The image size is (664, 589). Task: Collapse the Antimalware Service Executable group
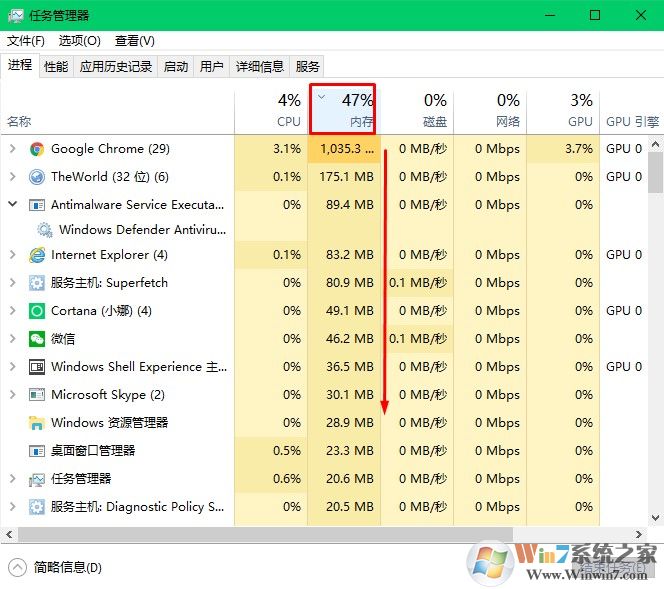click(x=12, y=205)
